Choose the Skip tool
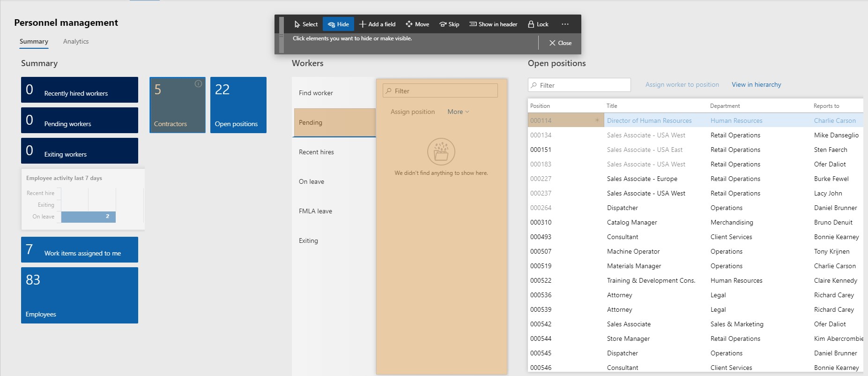Screen dimensions: 868x376 449,24
